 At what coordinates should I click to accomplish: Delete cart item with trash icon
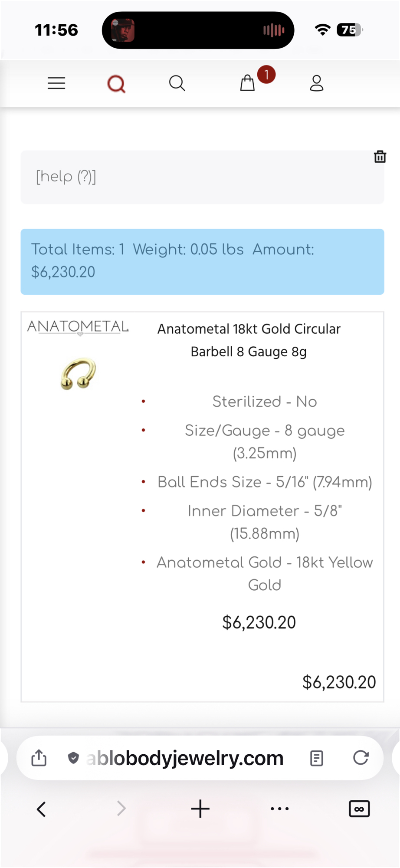click(380, 157)
